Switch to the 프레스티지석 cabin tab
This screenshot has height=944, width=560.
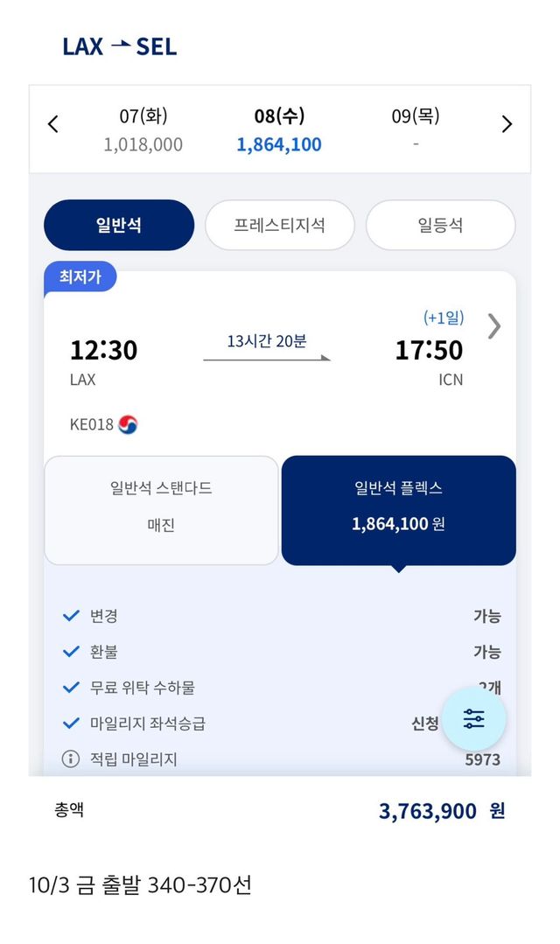point(279,225)
